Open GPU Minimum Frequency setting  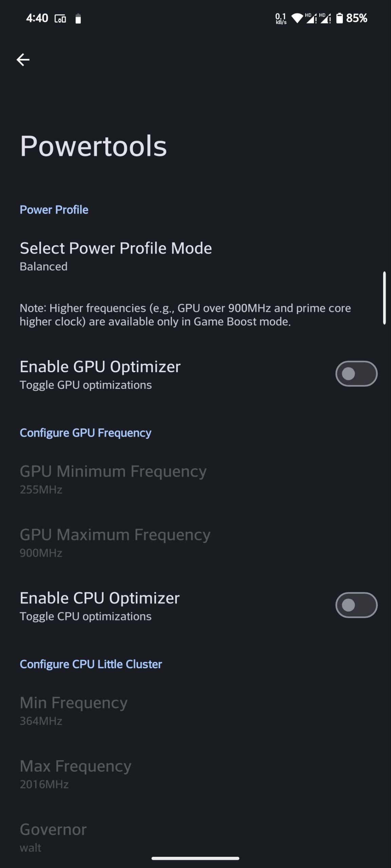[x=195, y=479]
